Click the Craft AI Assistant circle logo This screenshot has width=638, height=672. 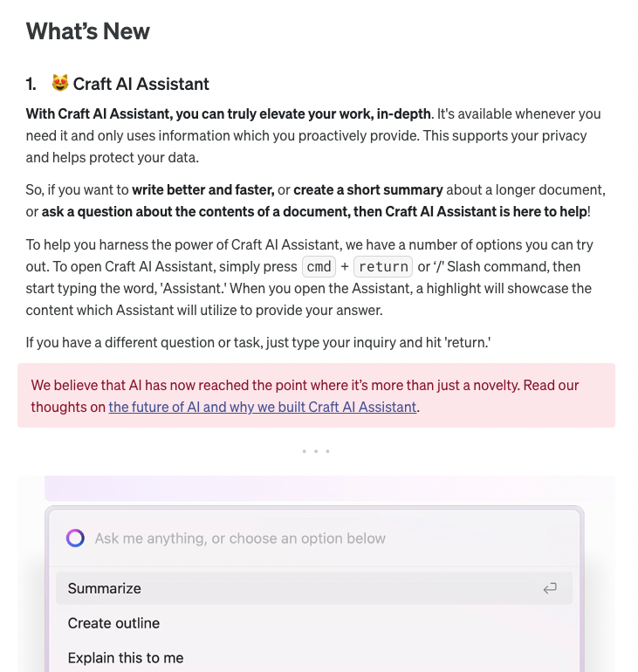75,538
